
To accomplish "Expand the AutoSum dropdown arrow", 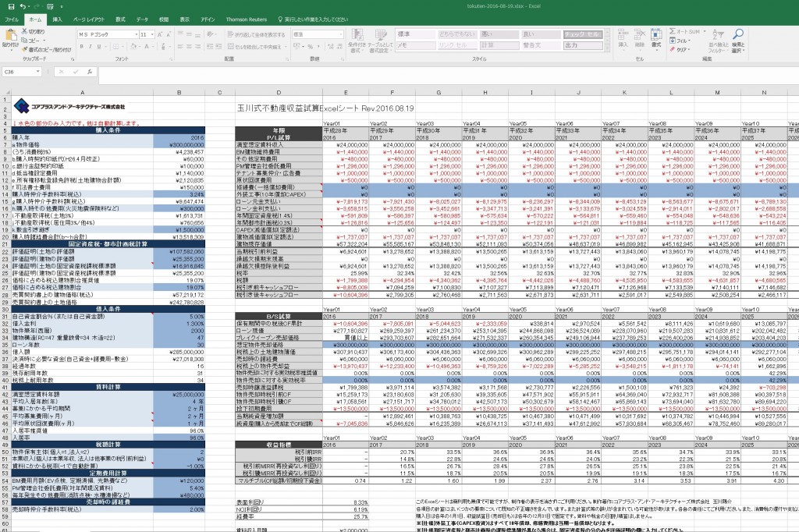I will click(705, 32).
